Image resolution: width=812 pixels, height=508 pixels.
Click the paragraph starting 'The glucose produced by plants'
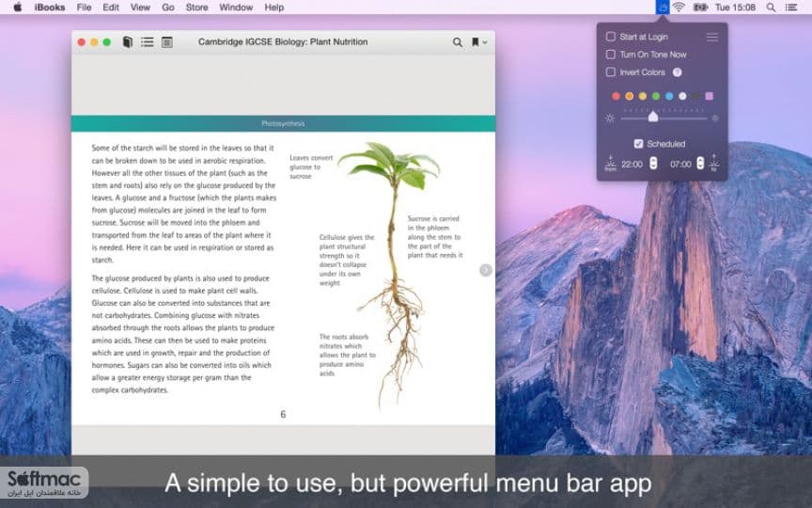click(x=183, y=334)
